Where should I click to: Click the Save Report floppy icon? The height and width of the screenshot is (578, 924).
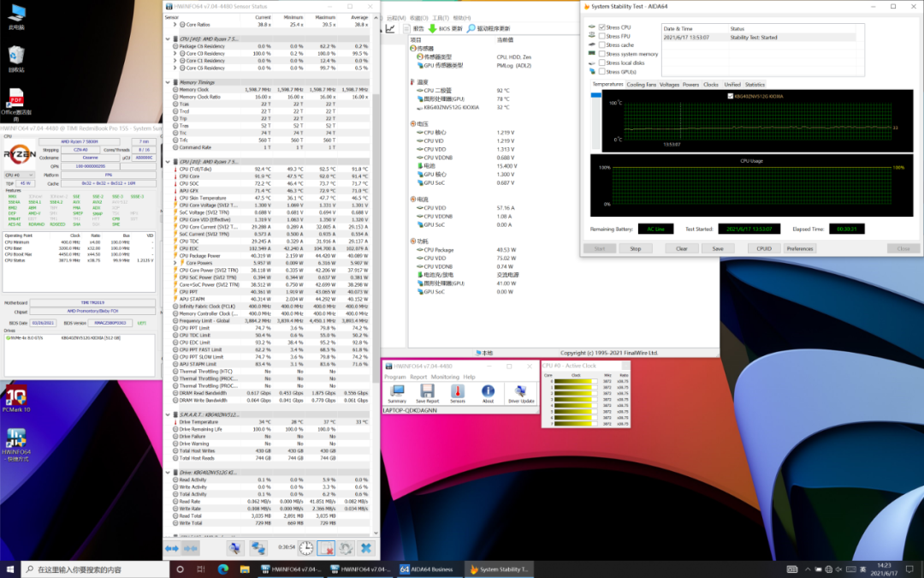coord(426,392)
